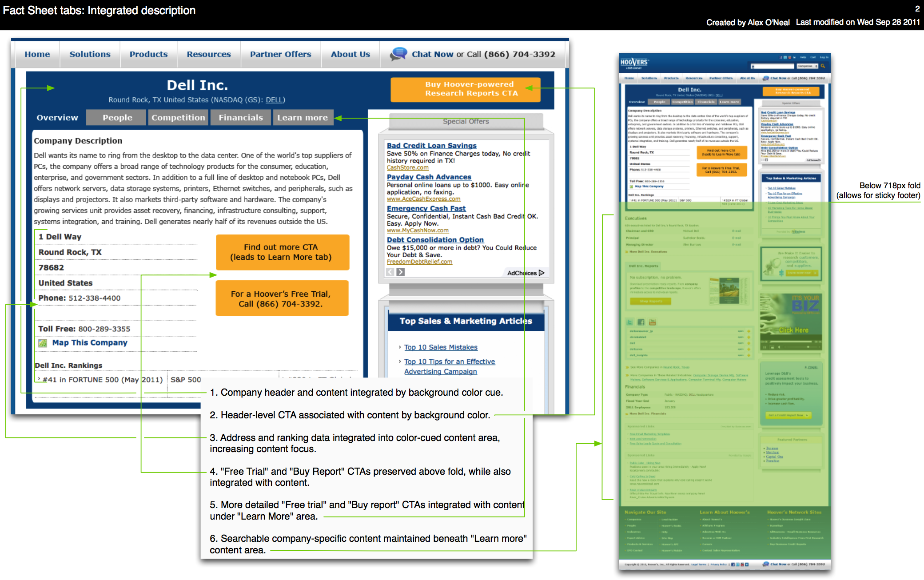Click the Facebook icon in the small thumbnail

tap(641, 322)
